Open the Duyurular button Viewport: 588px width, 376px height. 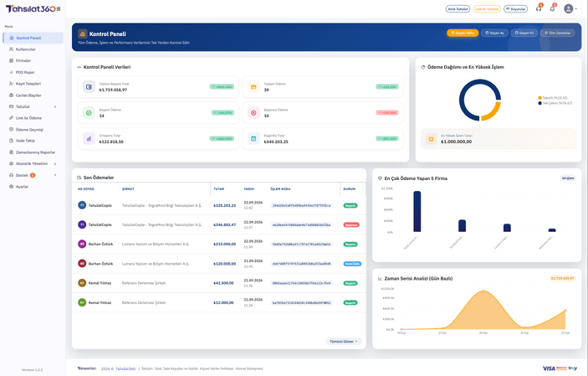[515, 9]
